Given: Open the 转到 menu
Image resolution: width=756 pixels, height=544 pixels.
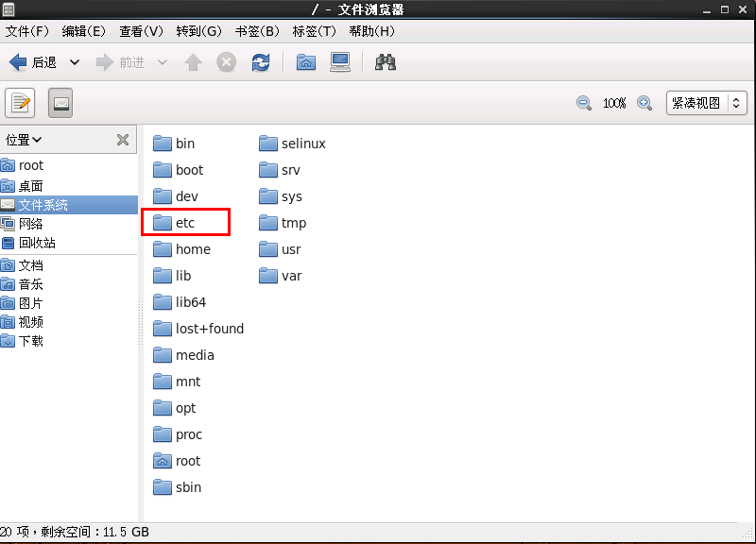Looking at the screenshot, I should pyautogui.click(x=198, y=30).
